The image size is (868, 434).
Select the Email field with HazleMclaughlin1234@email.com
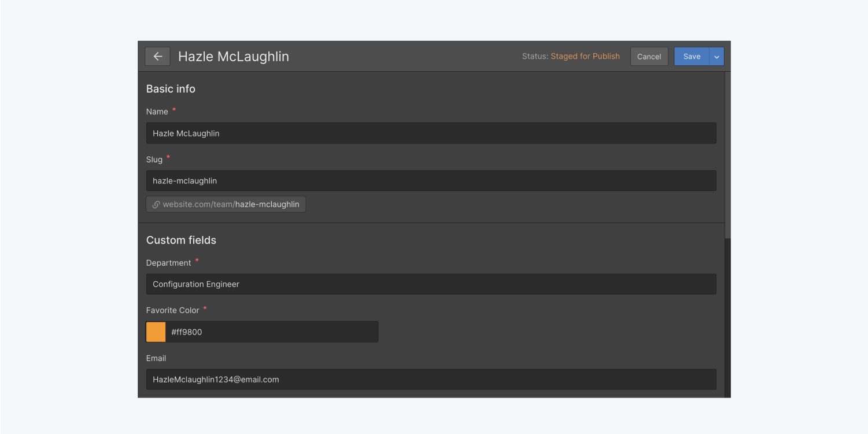pos(431,379)
